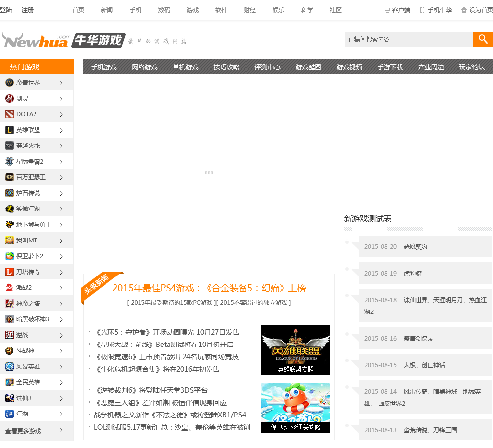Expand the 魔兽世界 chevron arrow

(x=61, y=83)
